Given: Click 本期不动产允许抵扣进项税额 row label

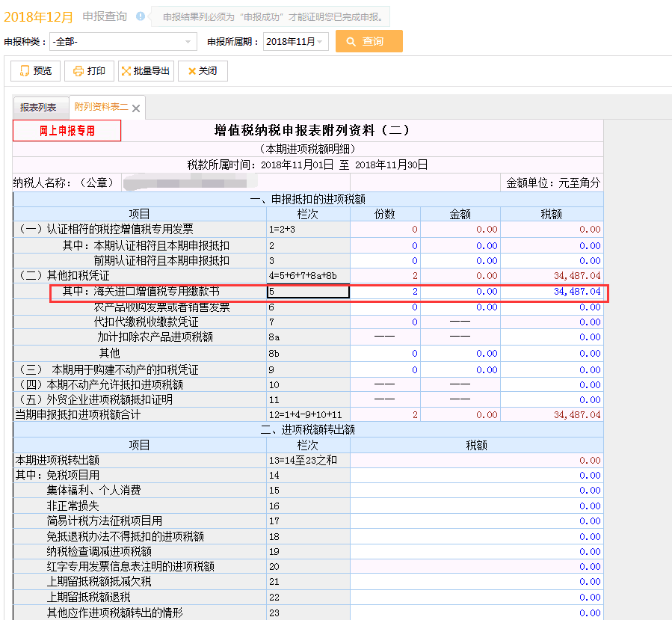Looking at the screenshot, I should point(114,384).
